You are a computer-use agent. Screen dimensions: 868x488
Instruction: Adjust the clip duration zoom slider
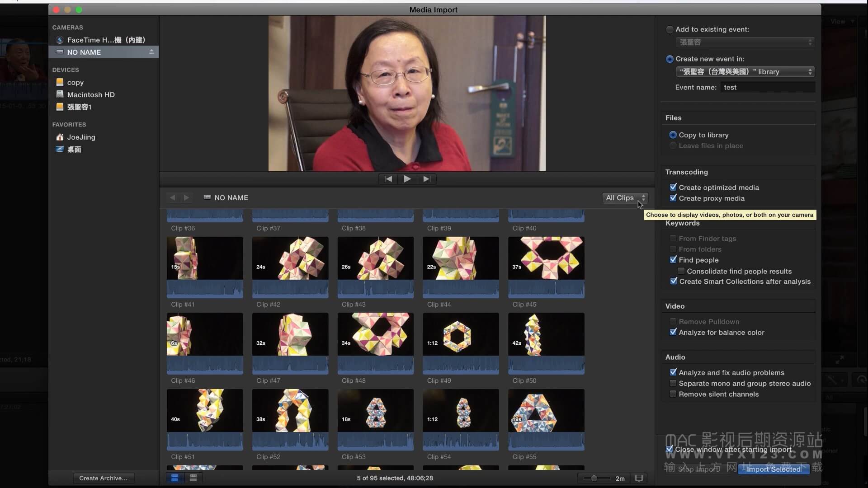click(x=594, y=478)
